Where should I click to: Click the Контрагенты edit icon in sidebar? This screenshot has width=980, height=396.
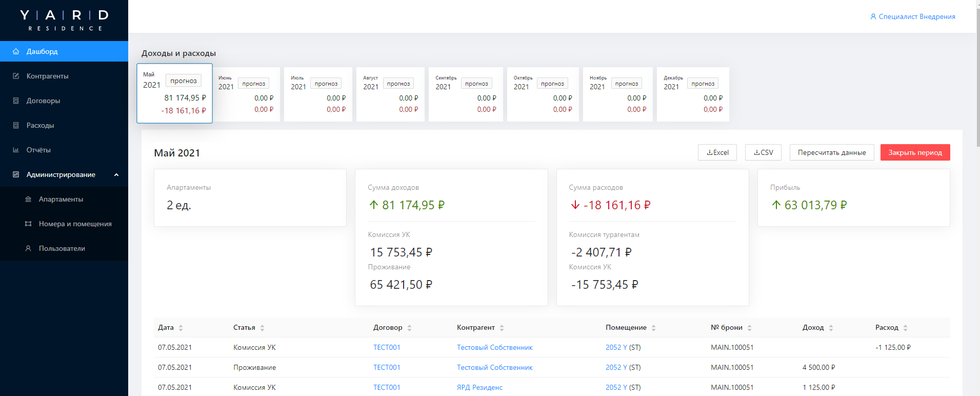pos(16,76)
